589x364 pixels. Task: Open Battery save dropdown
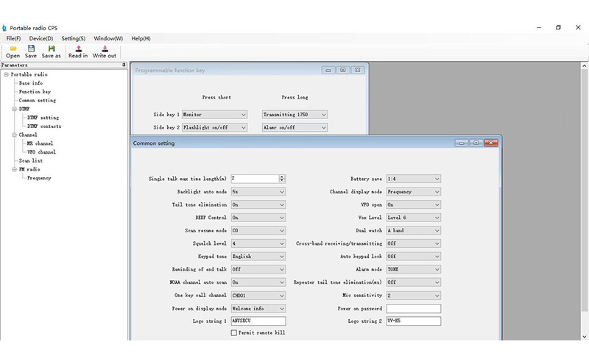point(414,179)
